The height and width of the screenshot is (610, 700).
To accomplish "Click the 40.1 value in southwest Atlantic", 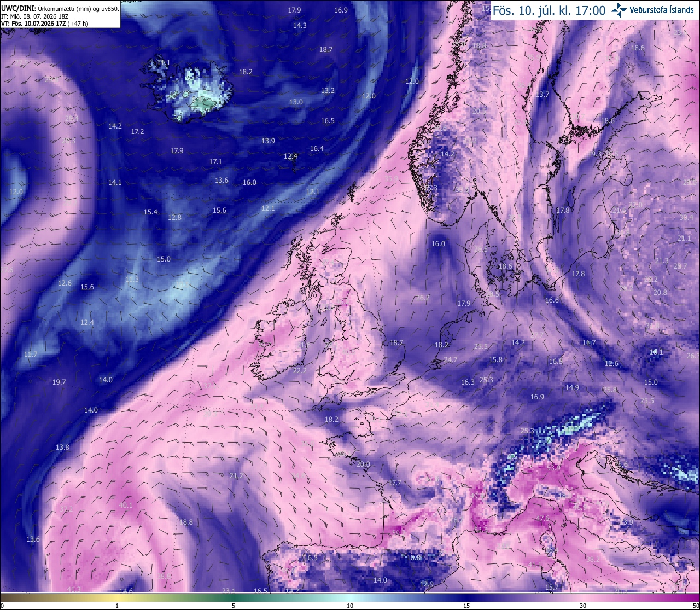I will click(126, 505).
